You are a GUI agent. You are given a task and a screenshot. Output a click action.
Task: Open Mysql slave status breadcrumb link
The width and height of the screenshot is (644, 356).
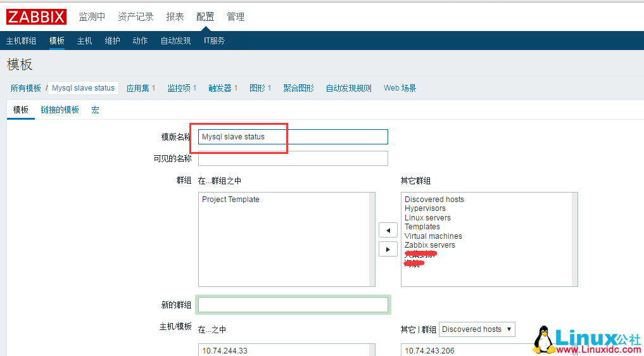coord(84,88)
